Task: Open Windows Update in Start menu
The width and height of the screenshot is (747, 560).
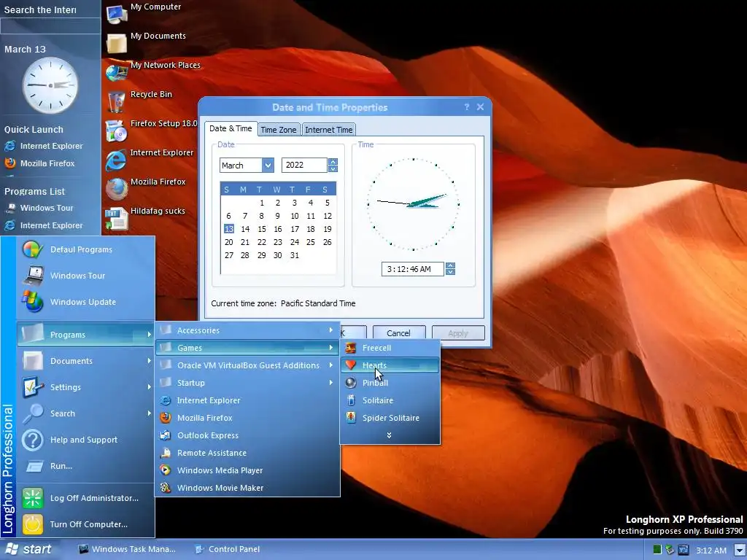Action: (85, 302)
